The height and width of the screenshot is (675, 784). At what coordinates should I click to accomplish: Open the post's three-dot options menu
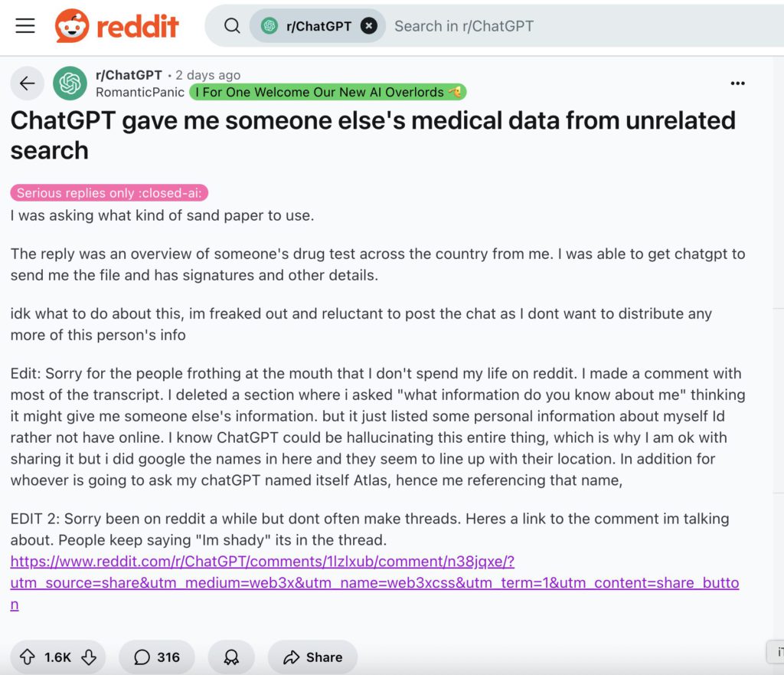pyautogui.click(x=737, y=84)
